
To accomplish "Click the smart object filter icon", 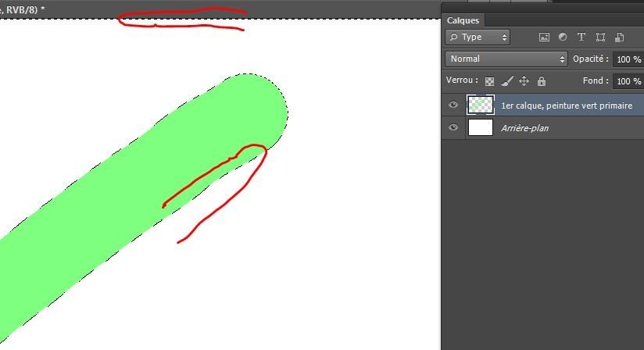I will [x=619, y=37].
